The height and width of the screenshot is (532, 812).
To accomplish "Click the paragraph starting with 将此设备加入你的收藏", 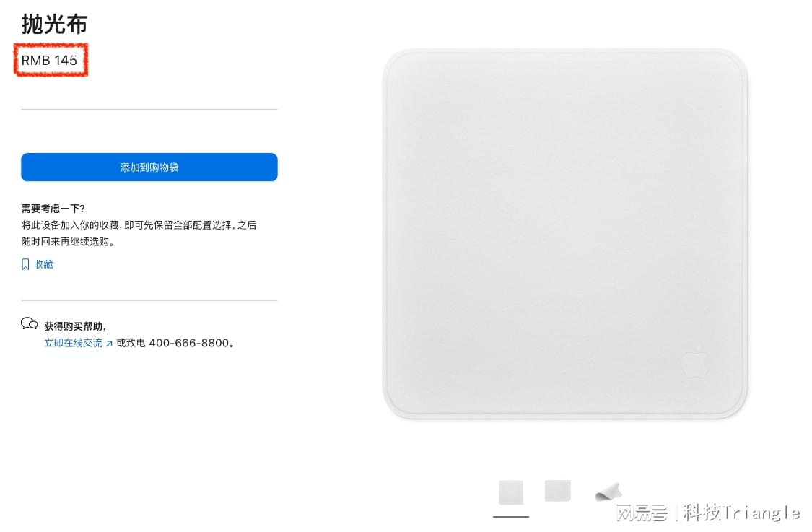I will [139, 233].
